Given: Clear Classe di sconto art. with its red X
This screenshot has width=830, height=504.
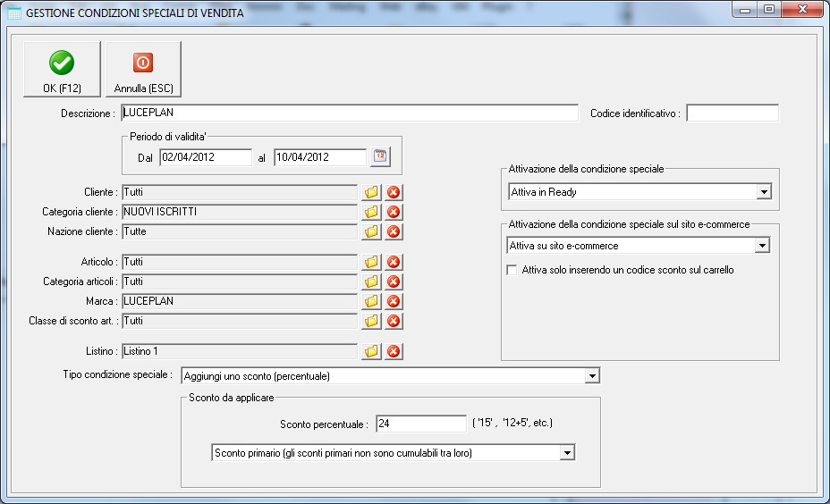Looking at the screenshot, I should pyautogui.click(x=394, y=321).
